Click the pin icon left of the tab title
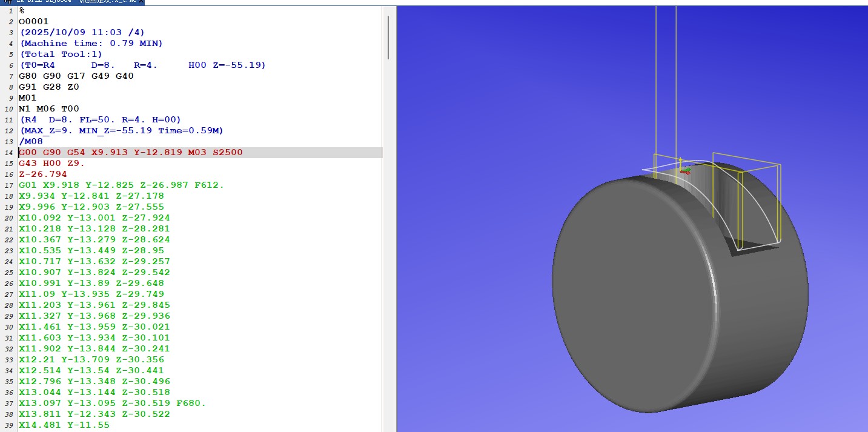 click(7, 2)
